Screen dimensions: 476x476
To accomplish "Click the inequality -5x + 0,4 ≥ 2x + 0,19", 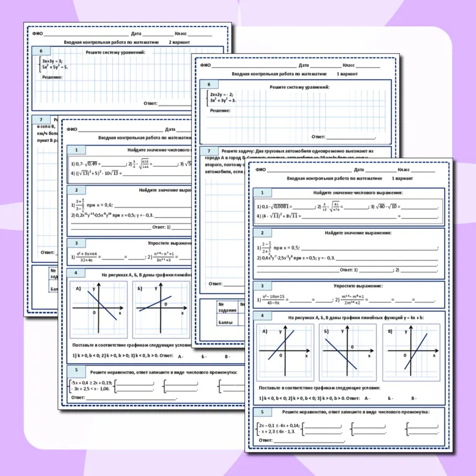I will coord(91,383).
